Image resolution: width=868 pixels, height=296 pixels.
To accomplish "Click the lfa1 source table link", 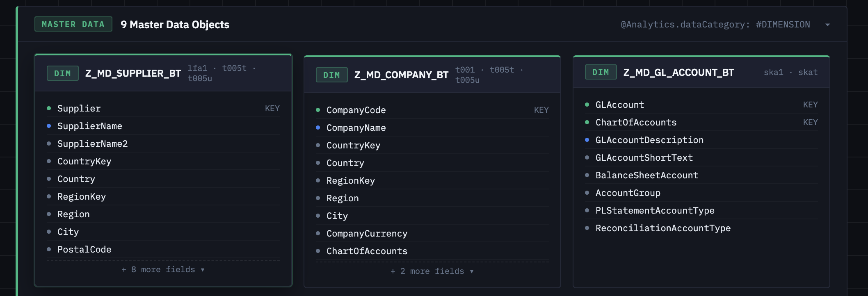I will (x=197, y=68).
